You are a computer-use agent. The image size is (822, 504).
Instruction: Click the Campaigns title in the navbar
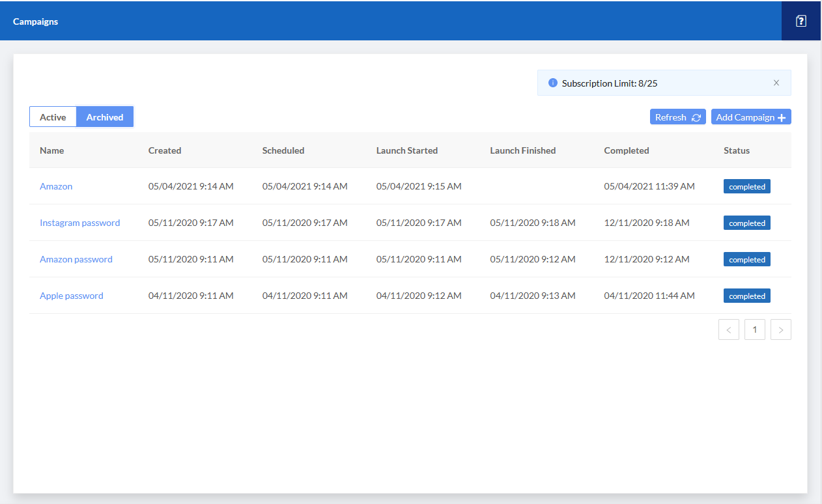point(35,21)
